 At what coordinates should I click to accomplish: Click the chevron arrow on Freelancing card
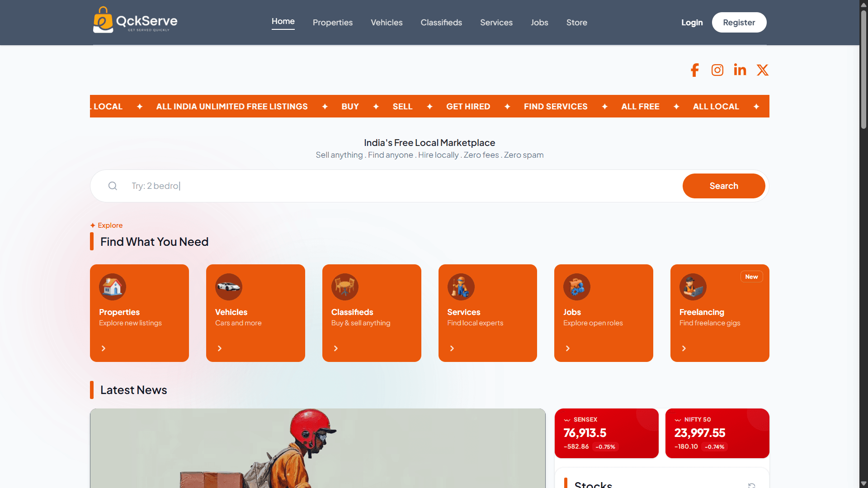684,348
